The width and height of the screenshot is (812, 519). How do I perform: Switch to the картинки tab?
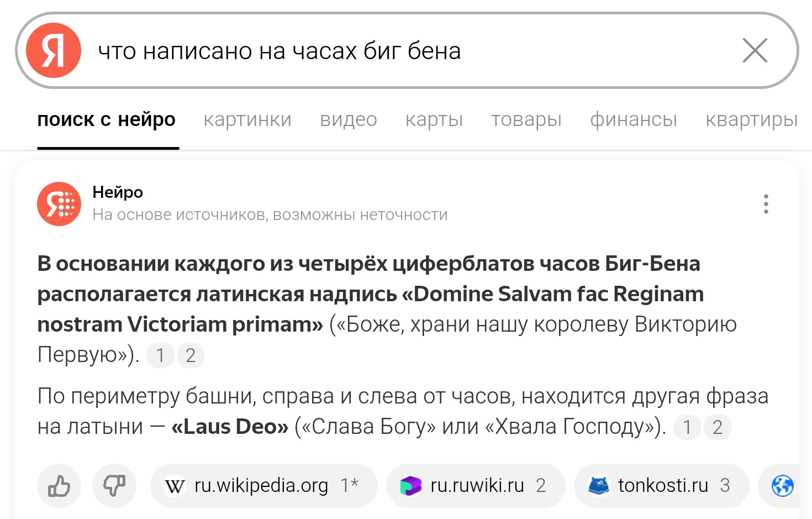(247, 119)
